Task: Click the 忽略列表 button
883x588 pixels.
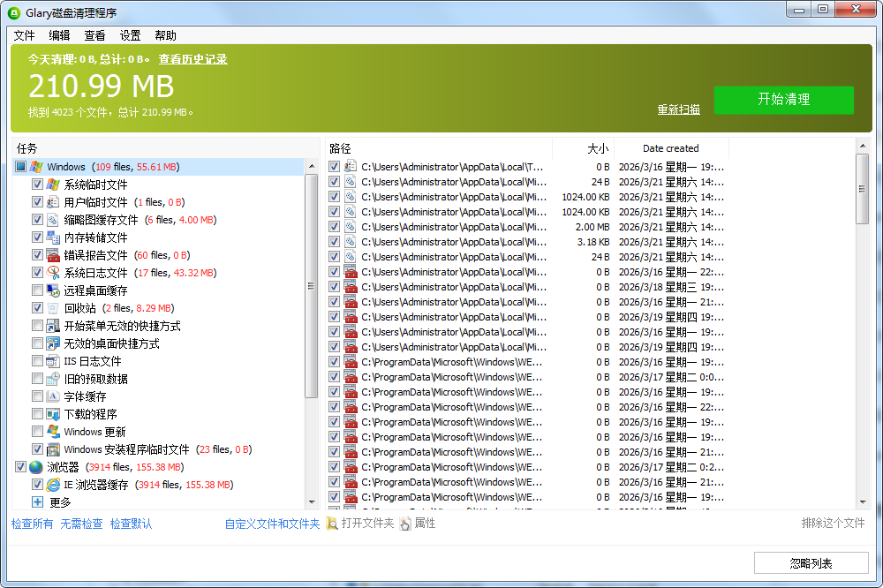Action: (x=811, y=563)
